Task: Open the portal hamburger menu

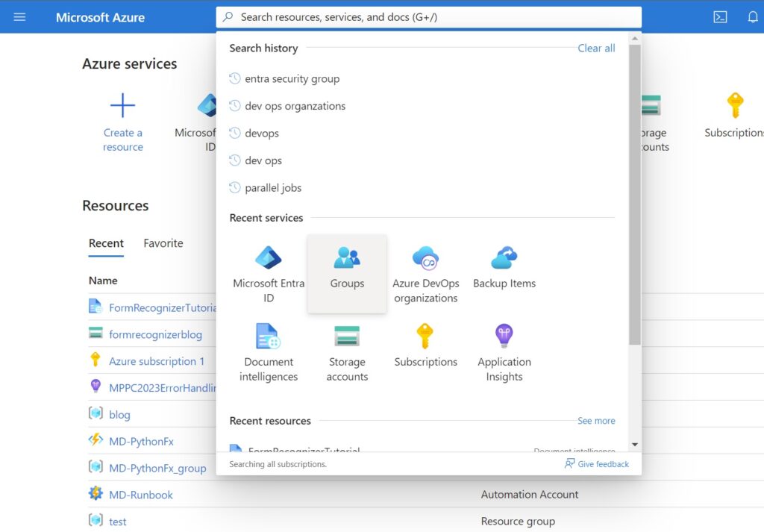Action: [x=19, y=17]
